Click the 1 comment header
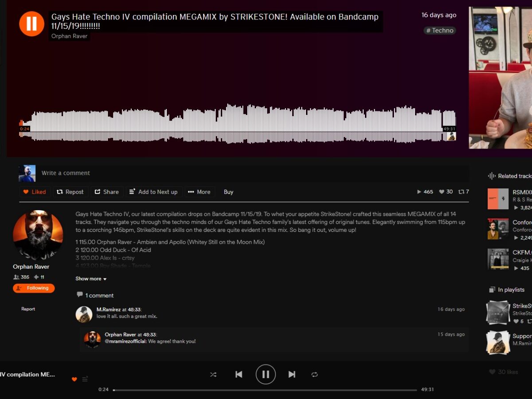The width and height of the screenshot is (532, 399). pos(95,295)
